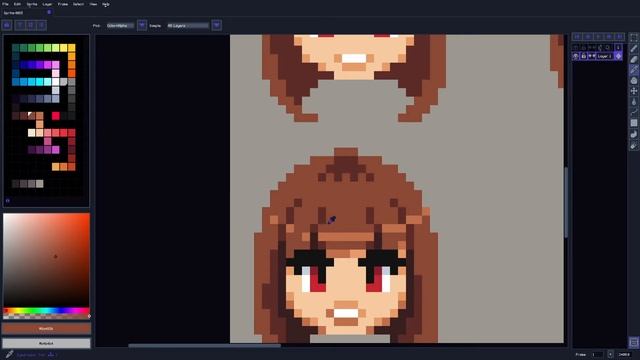The height and width of the screenshot is (360, 640).
Task: Click the palette presets icon
Action: [x=7, y=25]
